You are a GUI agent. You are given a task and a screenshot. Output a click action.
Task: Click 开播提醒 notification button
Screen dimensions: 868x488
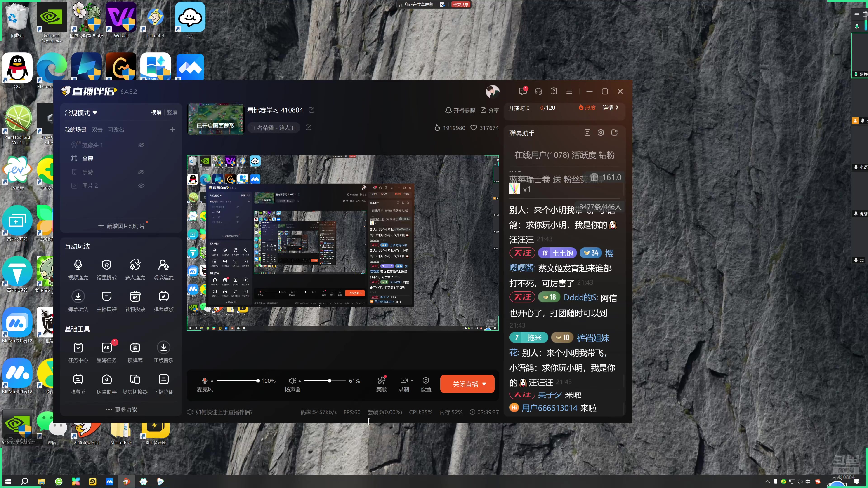460,110
